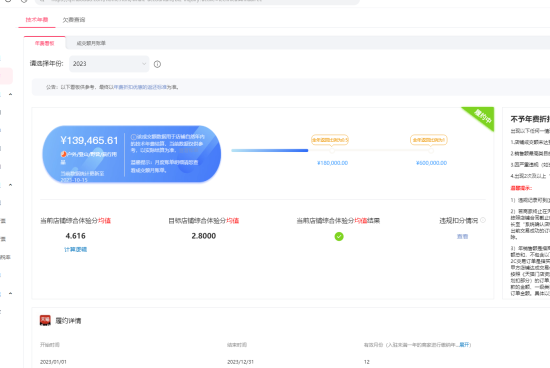Click the start date 2023/01/01

point(53,362)
